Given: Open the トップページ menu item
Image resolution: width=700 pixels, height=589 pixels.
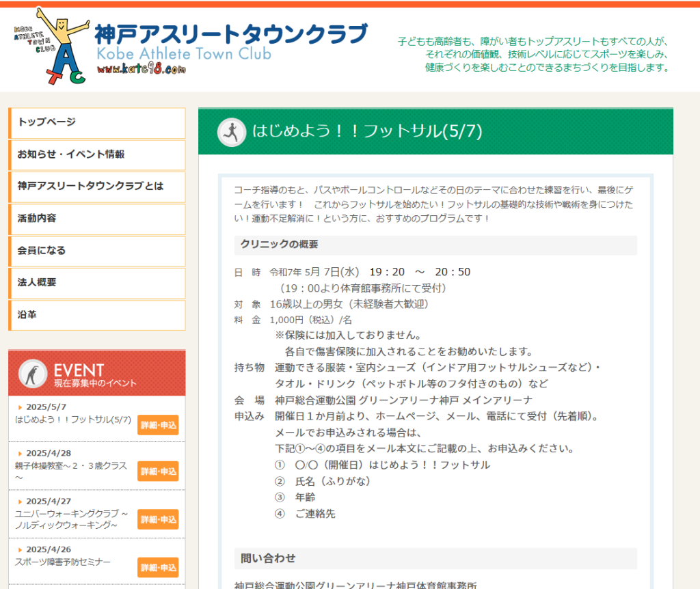Looking at the screenshot, I should pyautogui.click(x=97, y=123).
